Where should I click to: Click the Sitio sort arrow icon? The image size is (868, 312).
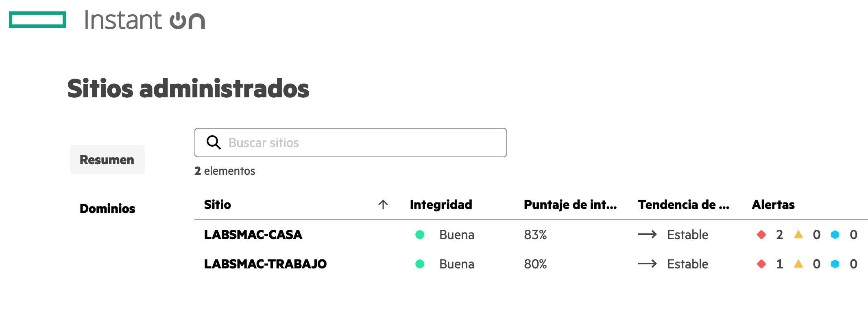tap(383, 204)
